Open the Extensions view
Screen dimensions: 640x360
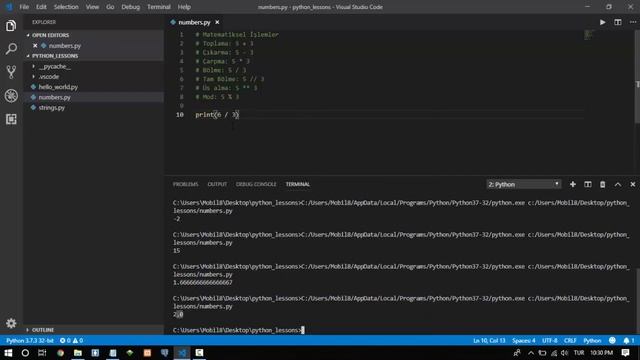coord(11,119)
